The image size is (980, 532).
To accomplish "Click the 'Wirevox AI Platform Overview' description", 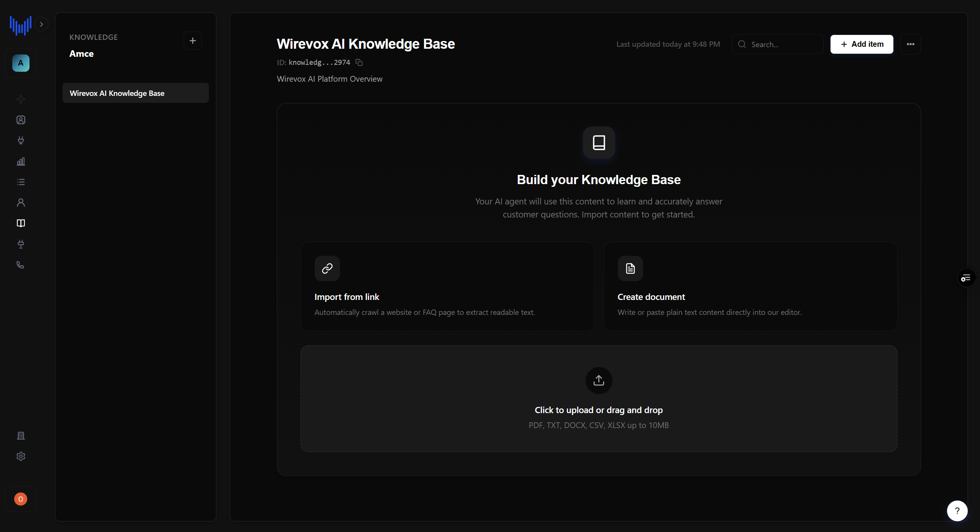I will pyautogui.click(x=330, y=79).
